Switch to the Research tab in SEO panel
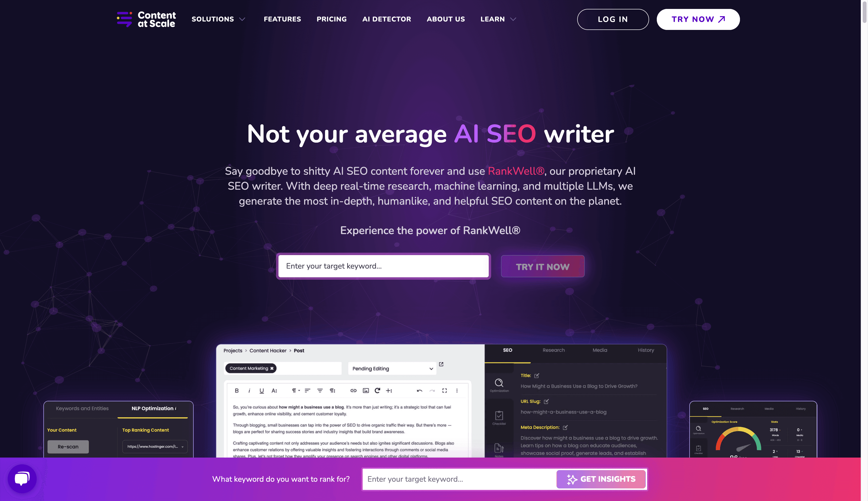 click(x=553, y=350)
